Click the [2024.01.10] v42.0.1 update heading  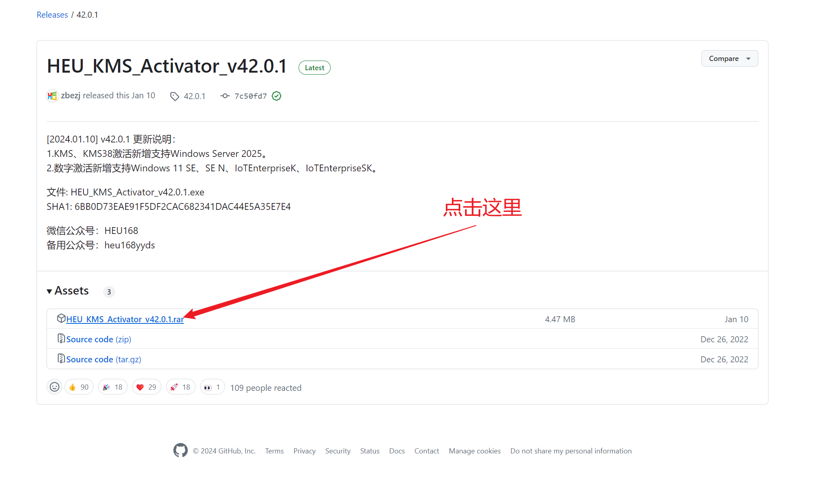coord(111,139)
